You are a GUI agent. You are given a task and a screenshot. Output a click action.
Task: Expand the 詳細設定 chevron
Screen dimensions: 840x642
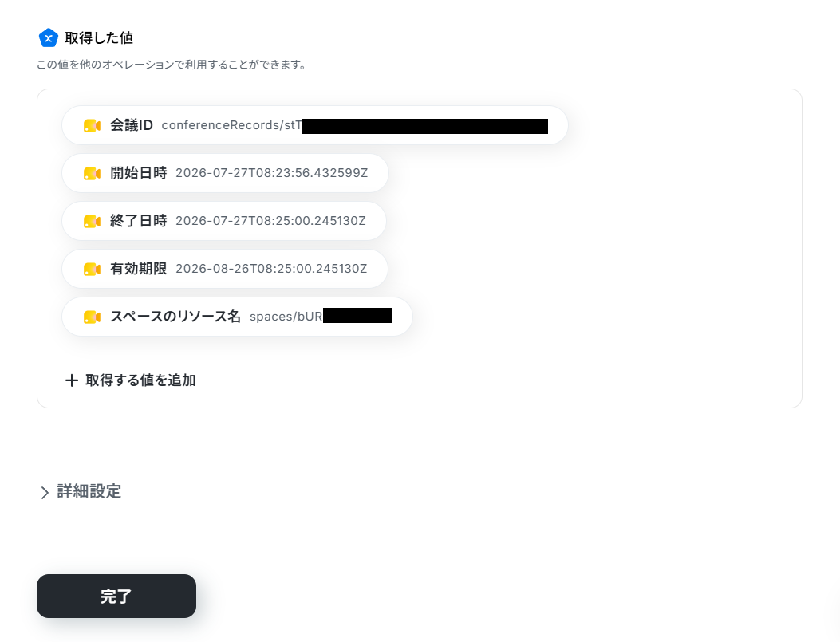[45, 492]
